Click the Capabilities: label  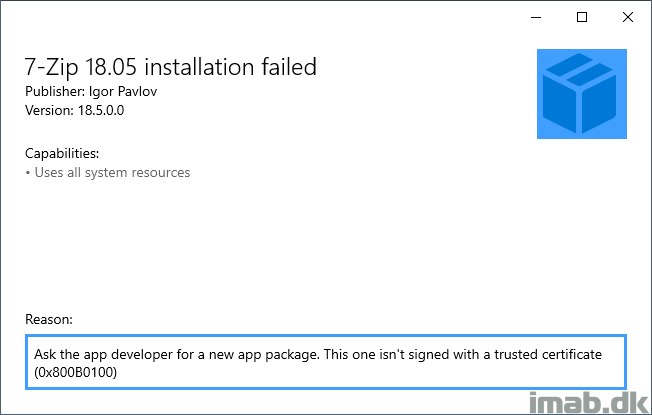(62, 153)
